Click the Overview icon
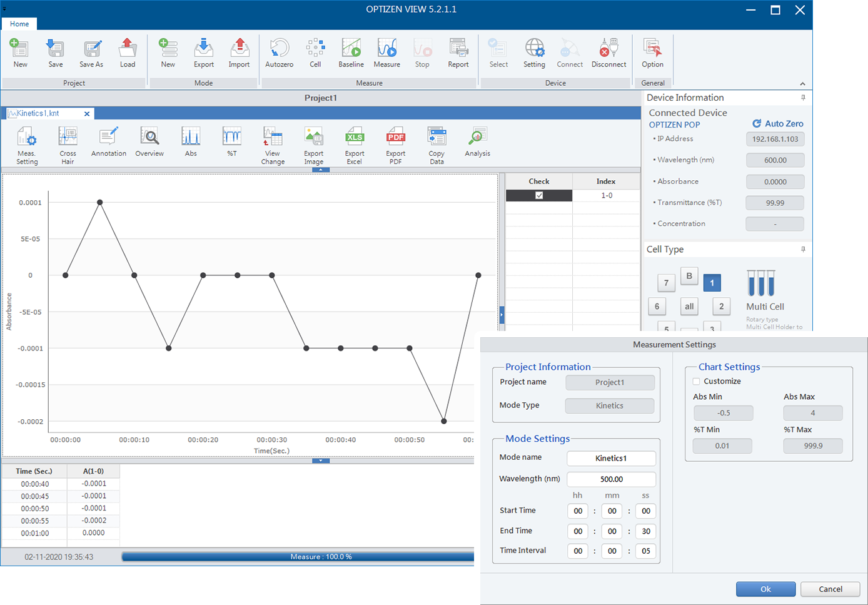 (149, 137)
